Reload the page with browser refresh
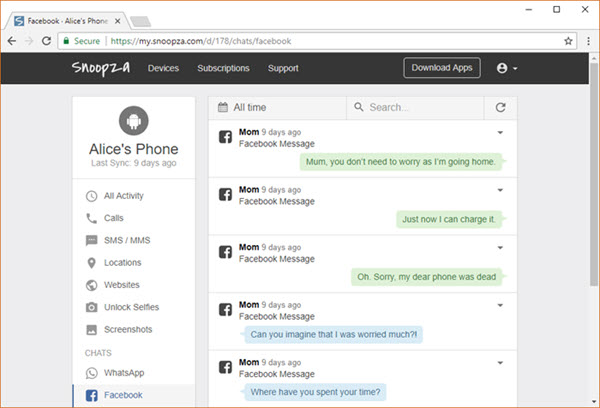 coord(46,41)
